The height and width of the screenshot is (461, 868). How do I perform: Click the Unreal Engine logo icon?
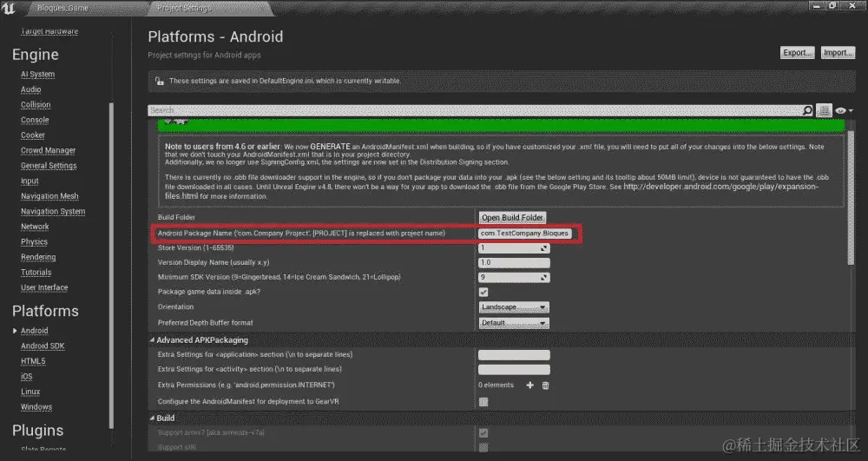9,8
